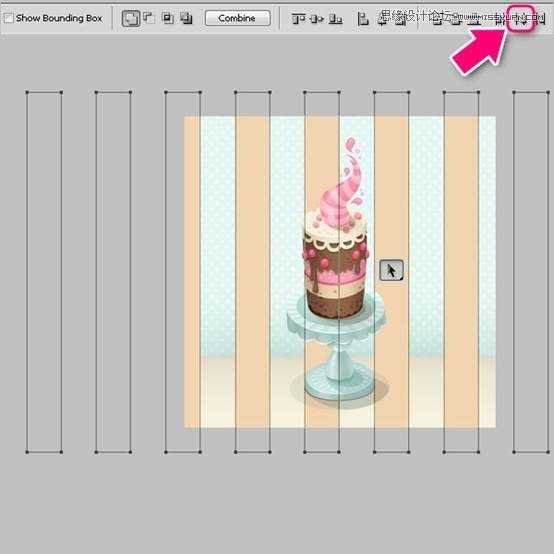Choose the Subtract from shape area icon
This screenshot has width=554, height=554.
pos(148,18)
